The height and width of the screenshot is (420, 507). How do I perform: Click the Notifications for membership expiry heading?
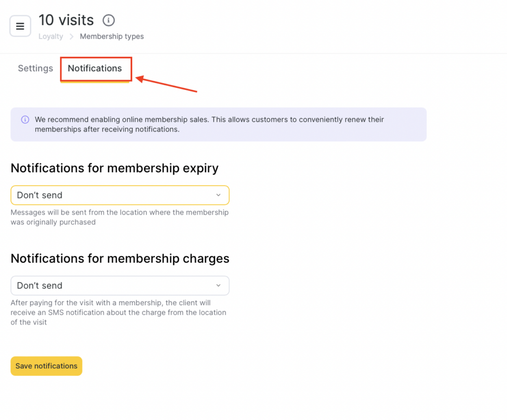tap(114, 168)
